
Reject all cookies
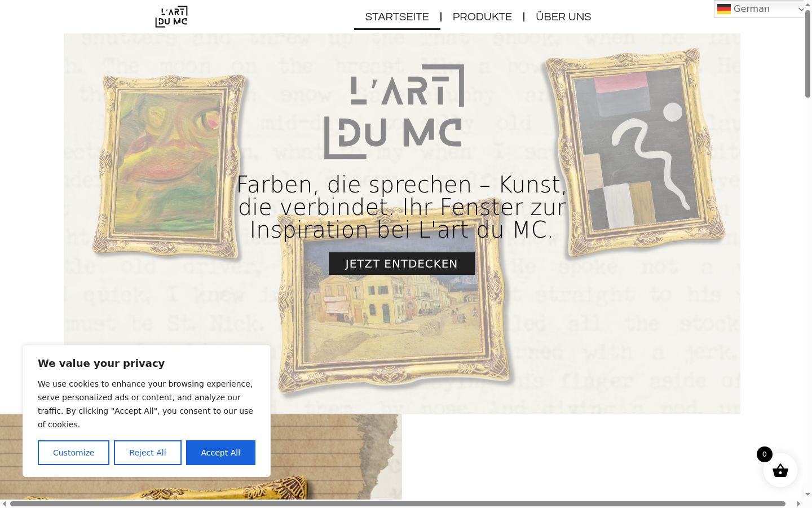coord(148,453)
